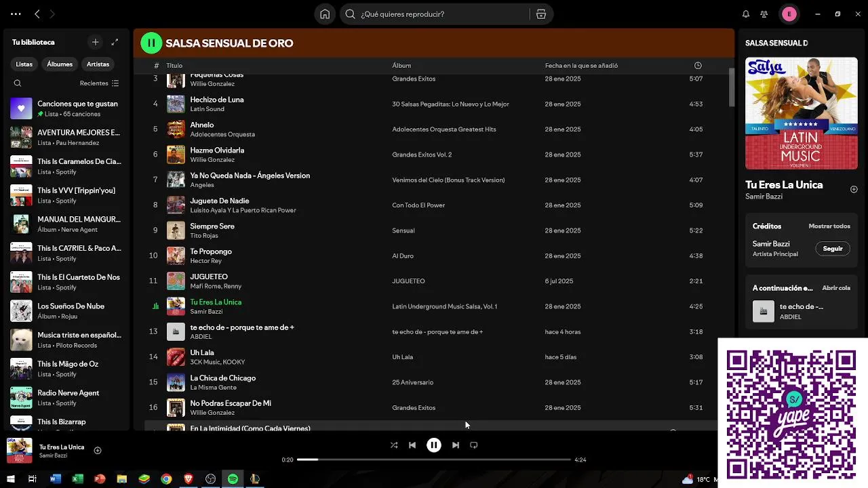Add Tu Eres La Unica to liked, right panel
Viewport: 868px width, 488px height.
[854, 189]
